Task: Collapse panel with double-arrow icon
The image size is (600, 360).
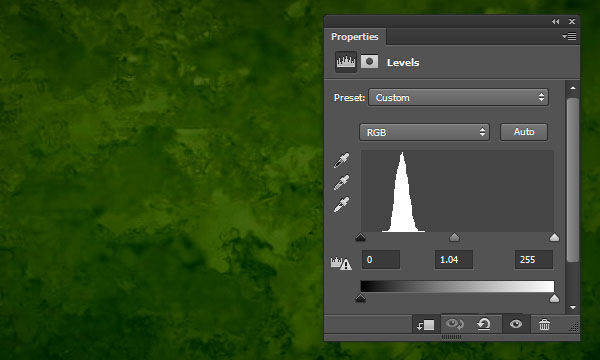Action: click(x=555, y=22)
